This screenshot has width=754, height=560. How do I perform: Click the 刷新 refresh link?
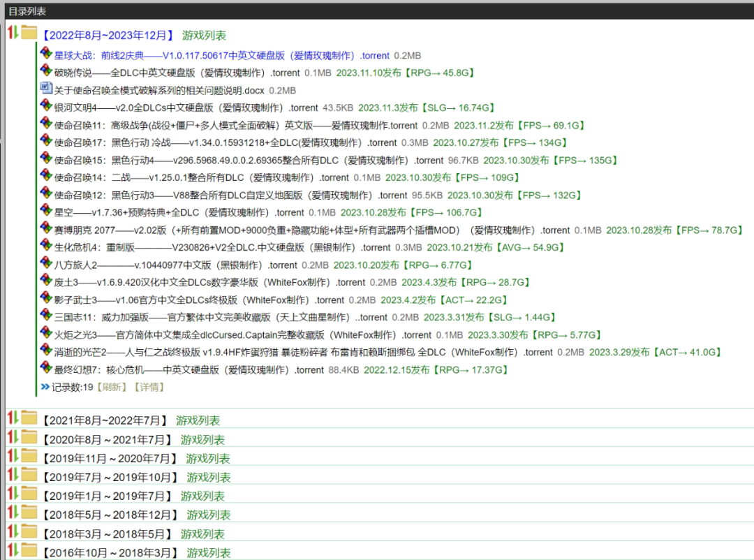click(x=112, y=387)
